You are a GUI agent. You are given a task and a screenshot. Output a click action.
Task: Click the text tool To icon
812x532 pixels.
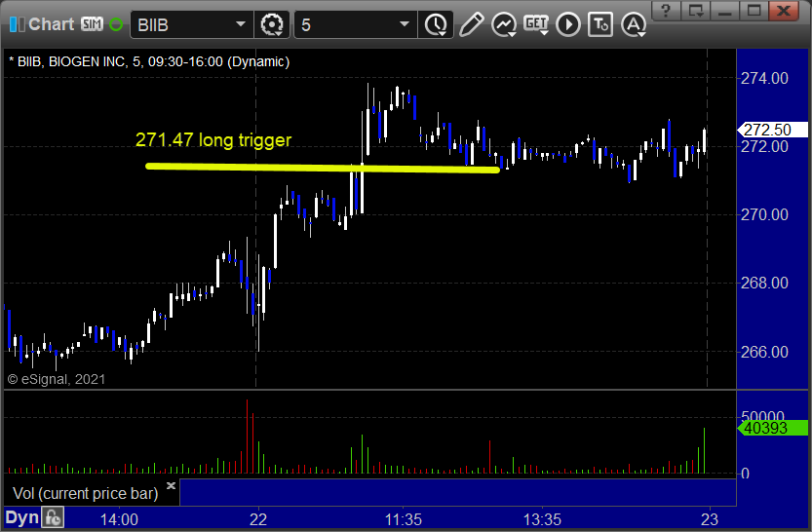point(600,24)
